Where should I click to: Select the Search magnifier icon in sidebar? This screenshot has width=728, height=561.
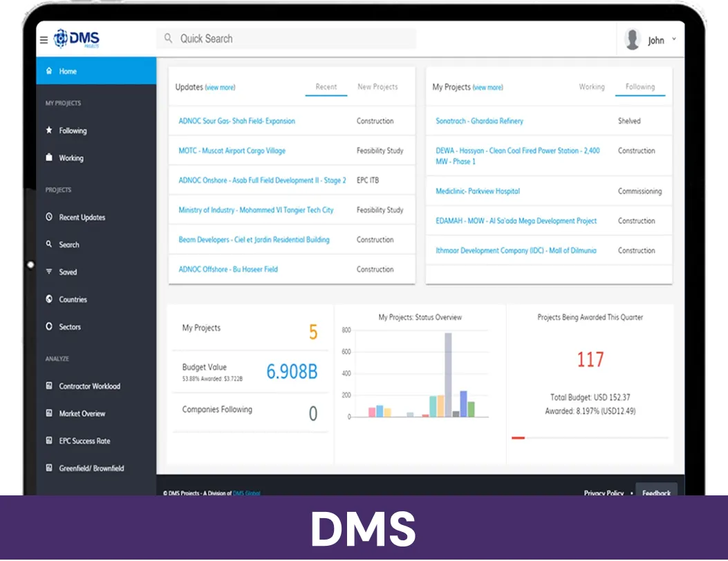[x=48, y=244]
